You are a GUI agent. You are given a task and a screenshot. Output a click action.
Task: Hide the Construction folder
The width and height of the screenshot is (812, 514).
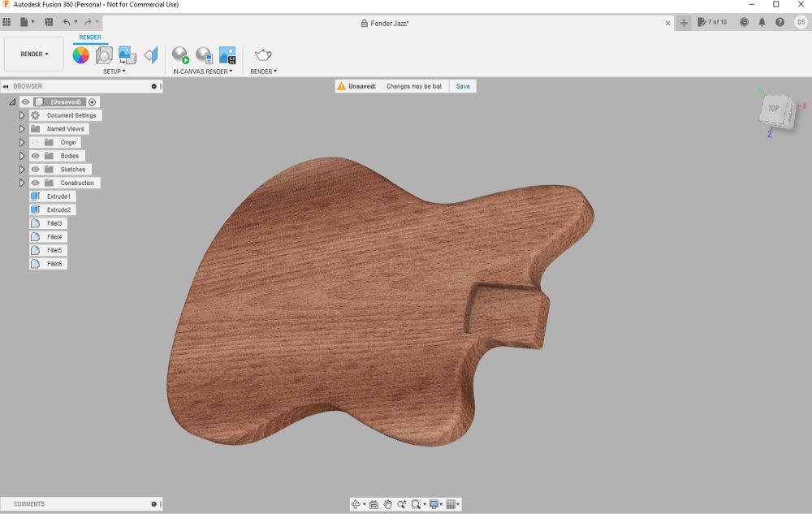(x=35, y=183)
